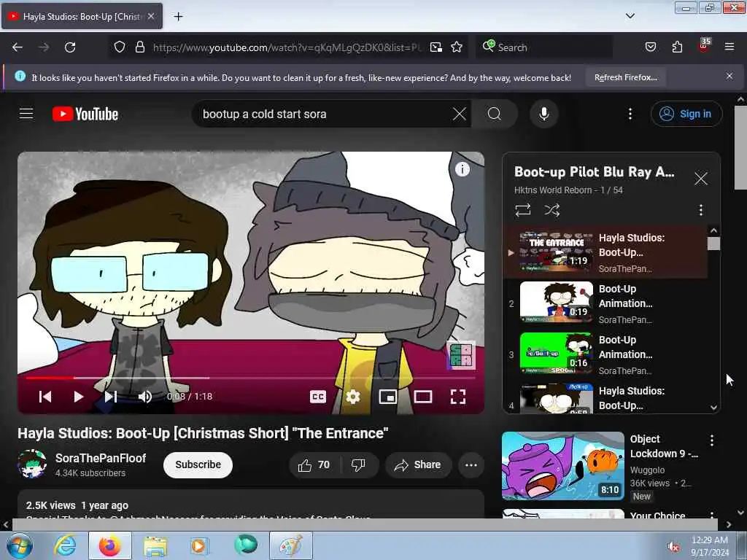Reload the page with the refresh icon
747x560 pixels.
pos(70,47)
